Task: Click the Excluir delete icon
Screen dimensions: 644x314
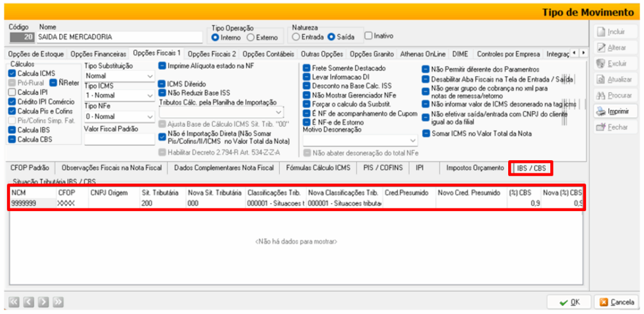Action: coord(601,63)
